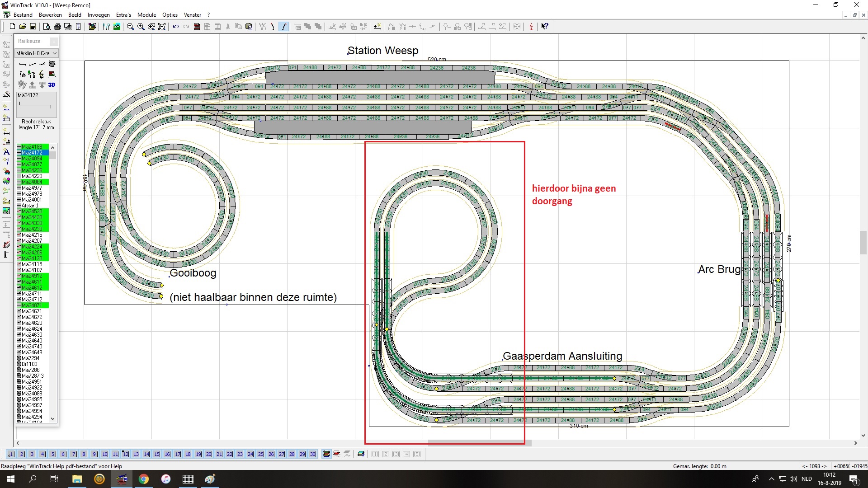Select track Mä24530 in list
This screenshot has height=488, width=868.
(32, 211)
